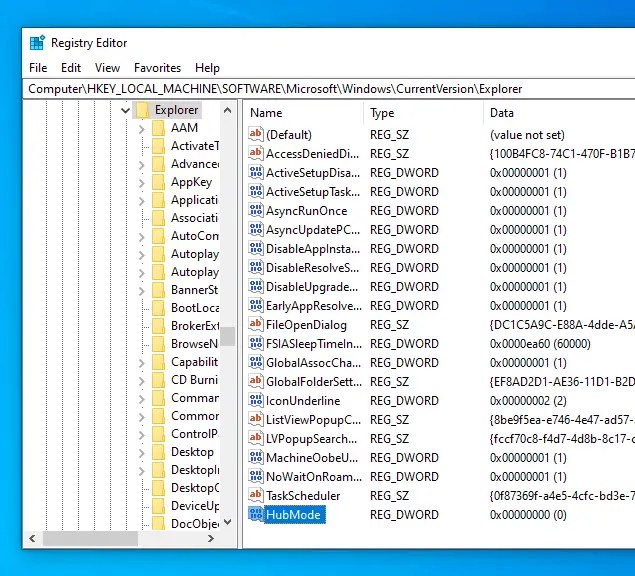
Task: Expand the AppKey subkey arrow
Action: (x=141, y=182)
